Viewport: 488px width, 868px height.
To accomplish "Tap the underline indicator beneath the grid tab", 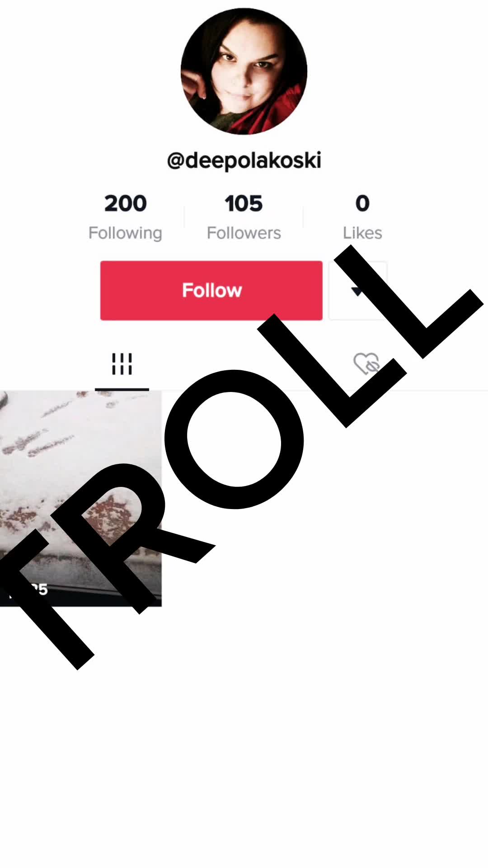I will 122,389.
